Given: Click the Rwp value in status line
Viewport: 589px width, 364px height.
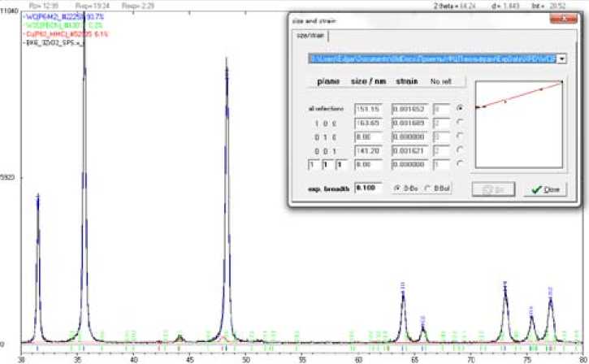Looking at the screenshot, I should [x=92, y=6].
